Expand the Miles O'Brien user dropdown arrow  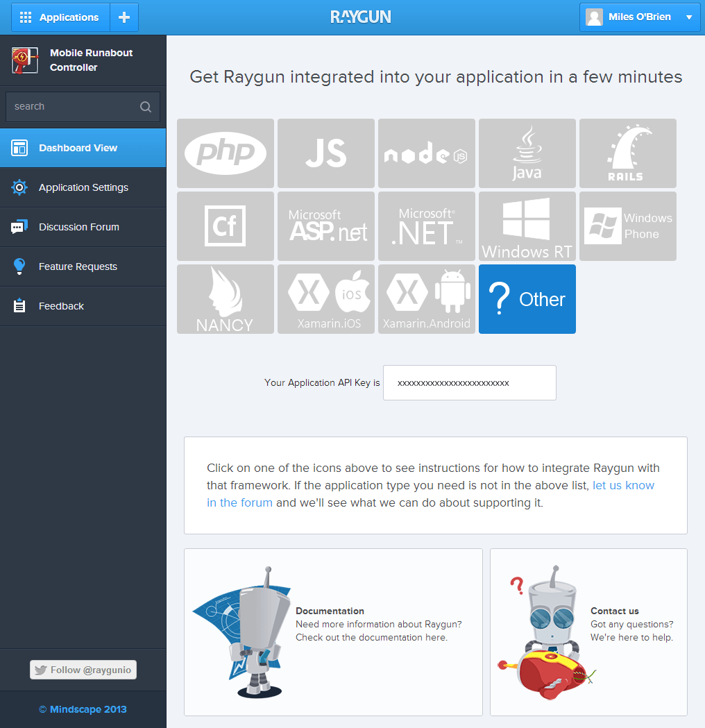(689, 17)
